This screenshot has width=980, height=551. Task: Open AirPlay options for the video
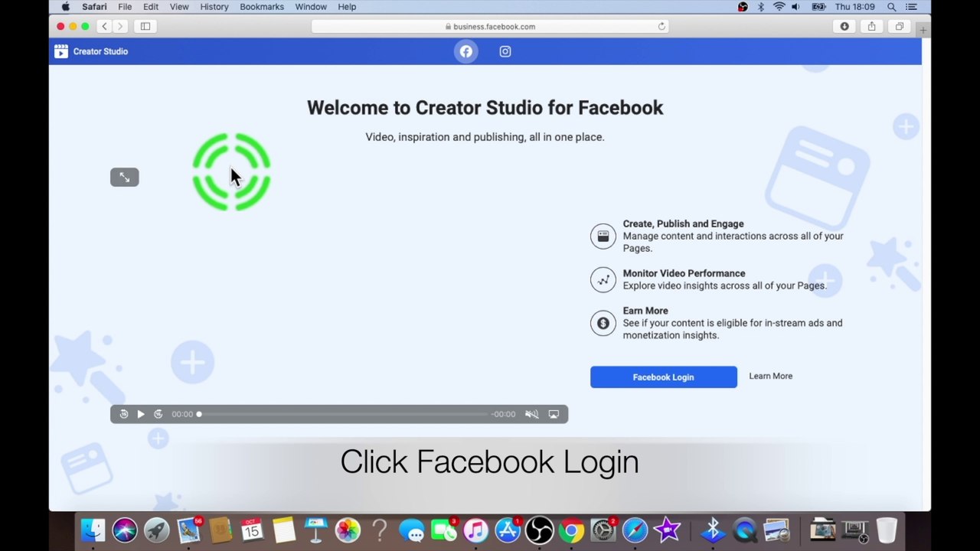tap(554, 414)
